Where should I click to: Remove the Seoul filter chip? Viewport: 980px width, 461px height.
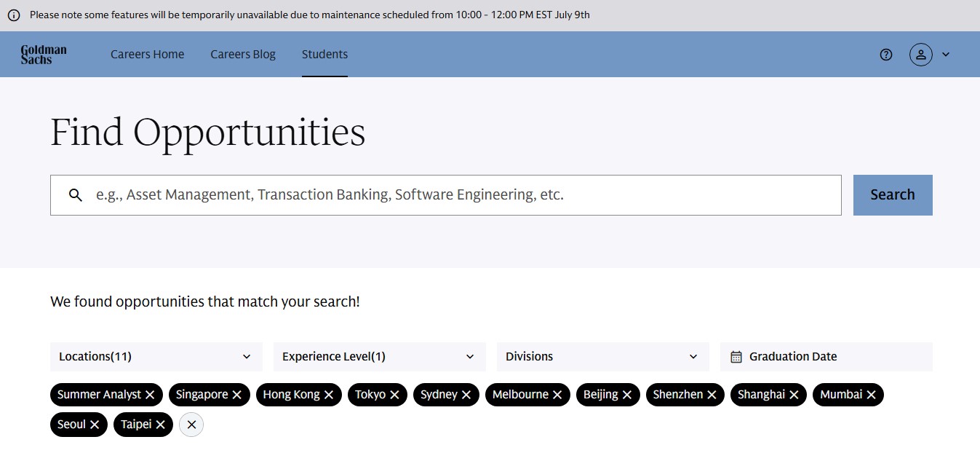[x=95, y=425]
